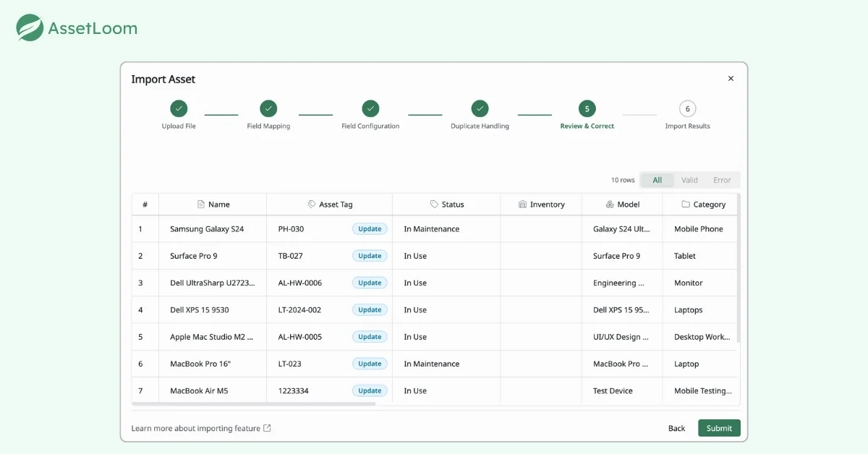Select the Surface Pro 9 name cell
The height and width of the screenshot is (454, 868).
213,256
